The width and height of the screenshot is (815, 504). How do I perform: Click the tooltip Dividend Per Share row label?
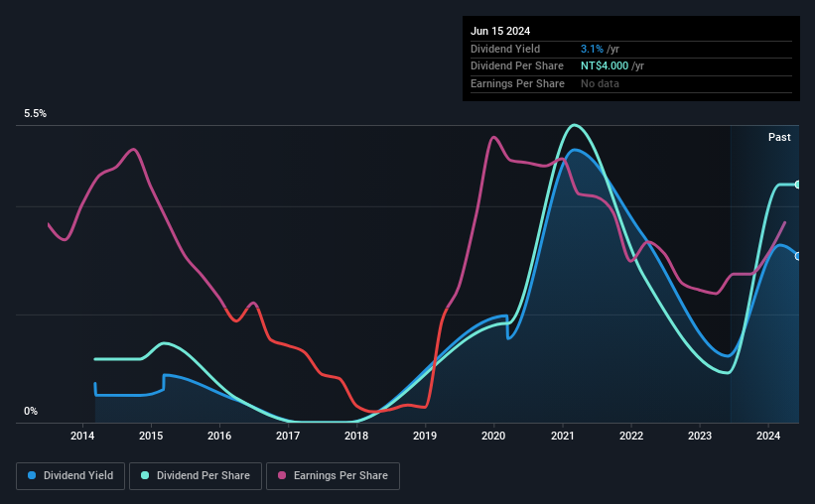516,66
